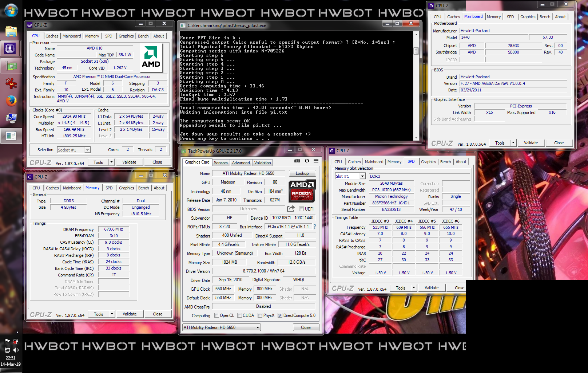Click the AMD logo in the CPU-Z CPU tab
Viewport: 588px width, 373px height.
[151, 58]
